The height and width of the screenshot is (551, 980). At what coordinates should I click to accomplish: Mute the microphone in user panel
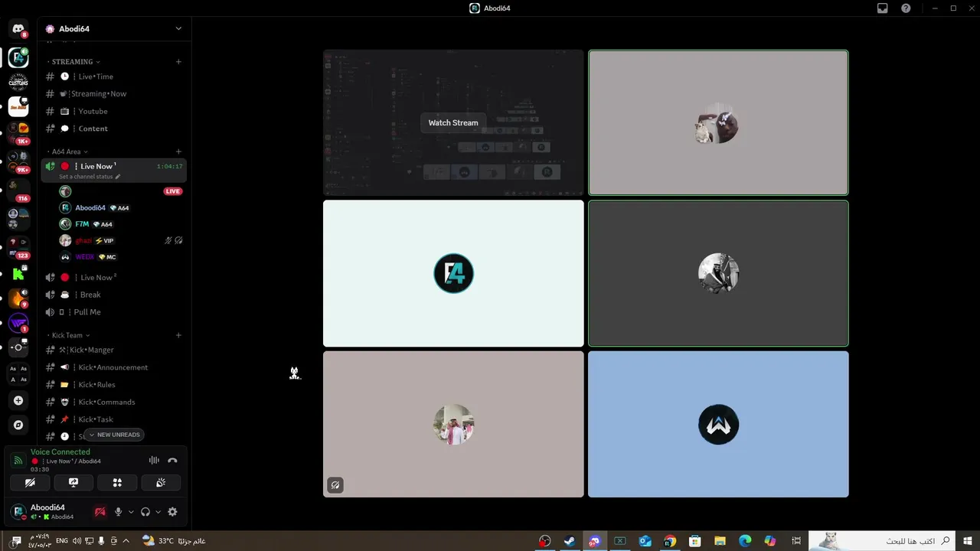(x=118, y=512)
